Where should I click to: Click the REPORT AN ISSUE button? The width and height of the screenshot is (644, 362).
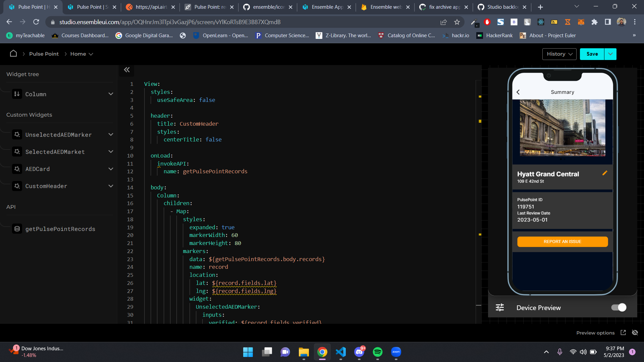[x=562, y=241]
